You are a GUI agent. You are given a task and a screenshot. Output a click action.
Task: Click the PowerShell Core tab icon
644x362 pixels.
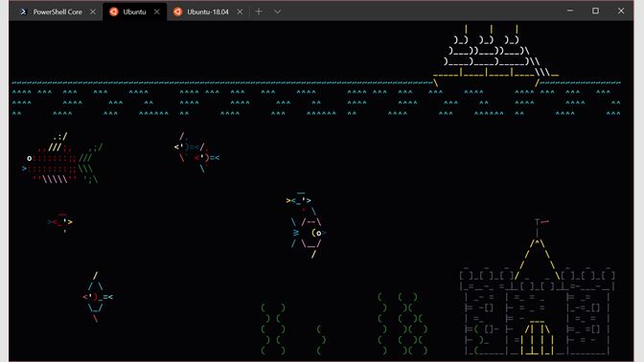[x=23, y=11]
